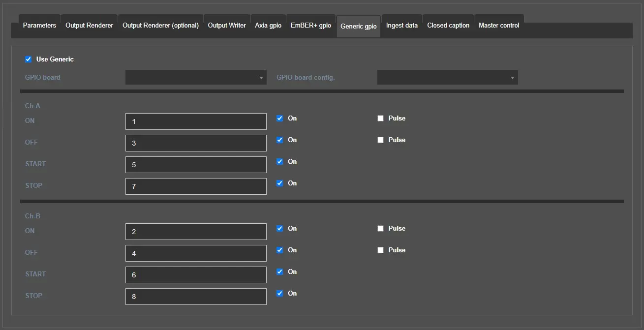Enable Pulse for Ch-B ON
The width and height of the screenshot is (644, 330).
380,229
